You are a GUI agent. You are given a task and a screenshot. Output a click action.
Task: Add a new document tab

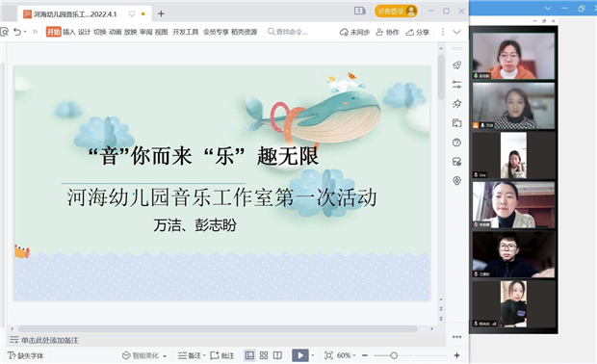tap(161, 13)
